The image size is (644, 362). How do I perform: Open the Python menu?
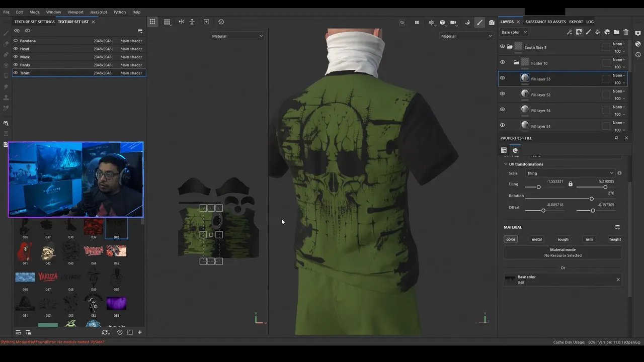pyautogui.click(x=120, y=12)
